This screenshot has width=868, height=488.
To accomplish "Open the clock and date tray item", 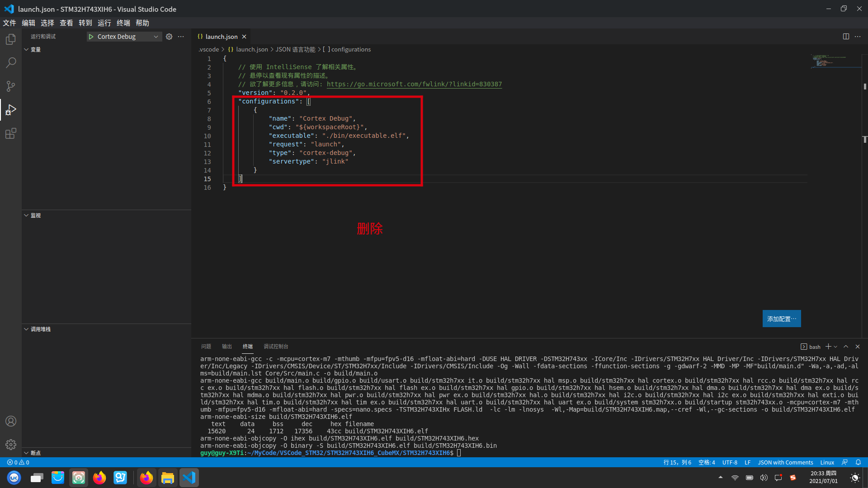I will click(823, 477).
